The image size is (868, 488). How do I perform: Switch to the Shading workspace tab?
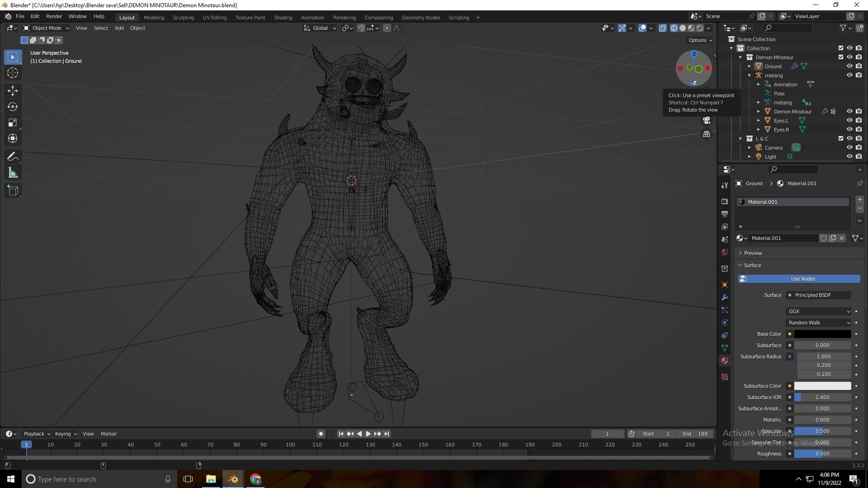[x=283, y=17]
